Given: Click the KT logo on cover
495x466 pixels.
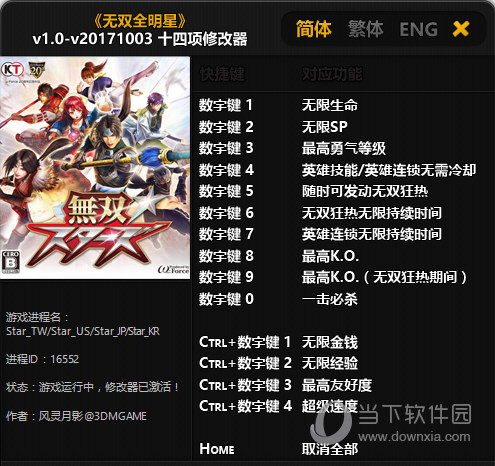Looking at the screenshot, I should pos(12,70).
